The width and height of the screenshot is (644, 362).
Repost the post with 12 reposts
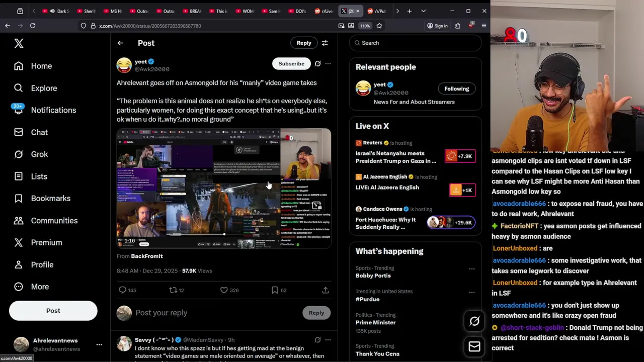pos(177,290)
